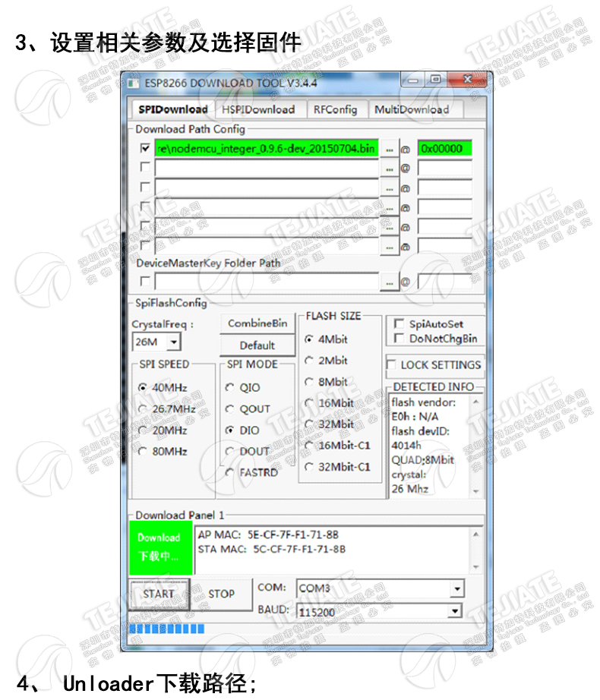This screenshot has height=700, width=600.
Task: Click the STA MAC address text
Action: point(272,549)
